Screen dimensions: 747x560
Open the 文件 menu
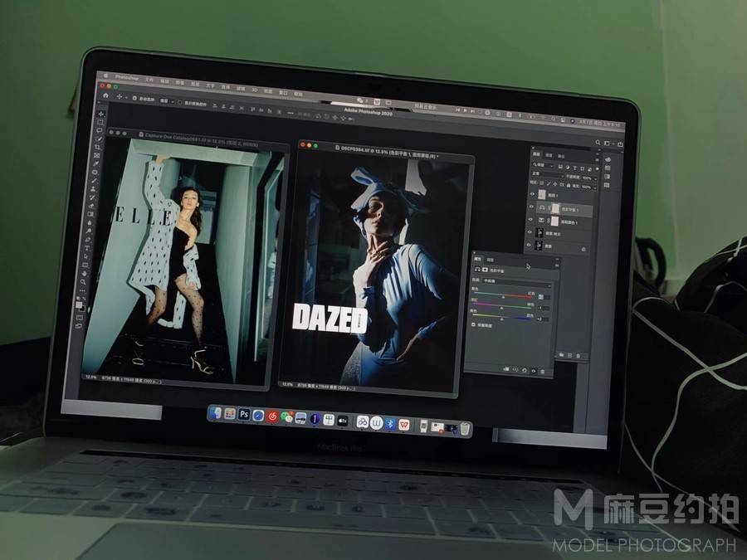(149, 80)
